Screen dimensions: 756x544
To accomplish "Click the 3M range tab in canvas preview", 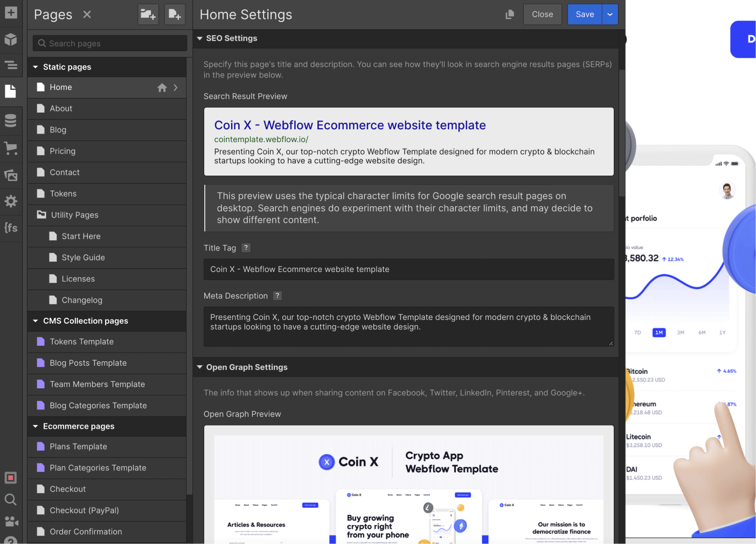I will point(681,333).
